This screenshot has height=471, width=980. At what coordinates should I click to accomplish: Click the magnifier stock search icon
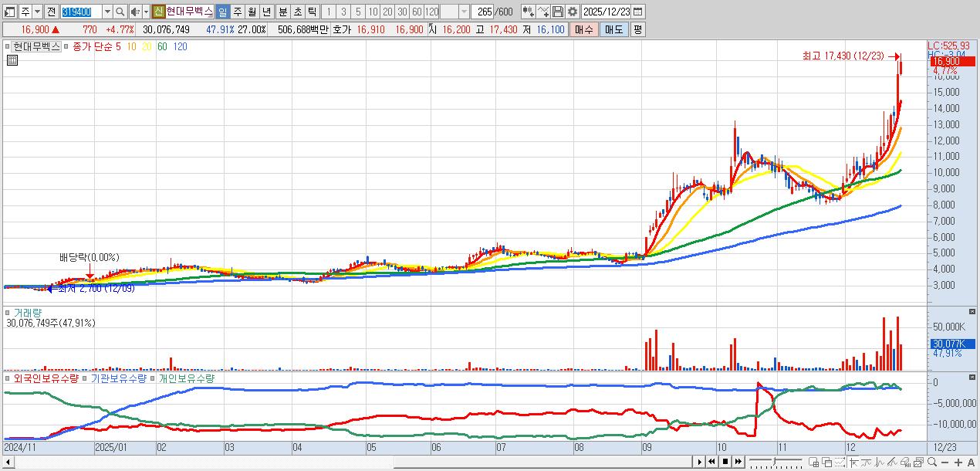tap(120, 12)
